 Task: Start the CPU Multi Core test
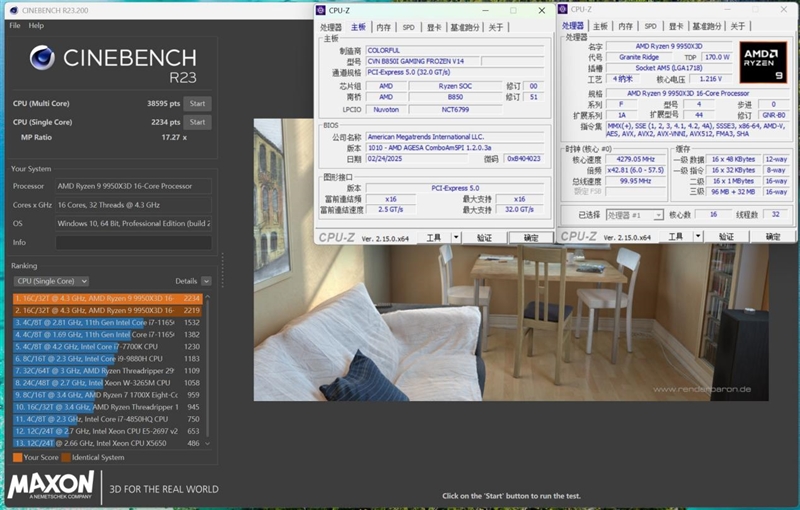tap(197, 104)
